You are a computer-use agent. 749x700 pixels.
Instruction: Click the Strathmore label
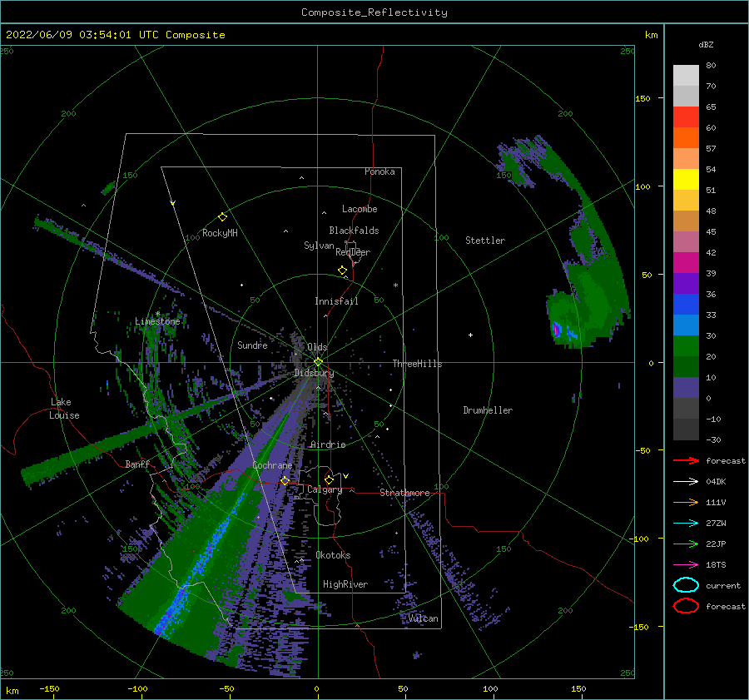404,493
